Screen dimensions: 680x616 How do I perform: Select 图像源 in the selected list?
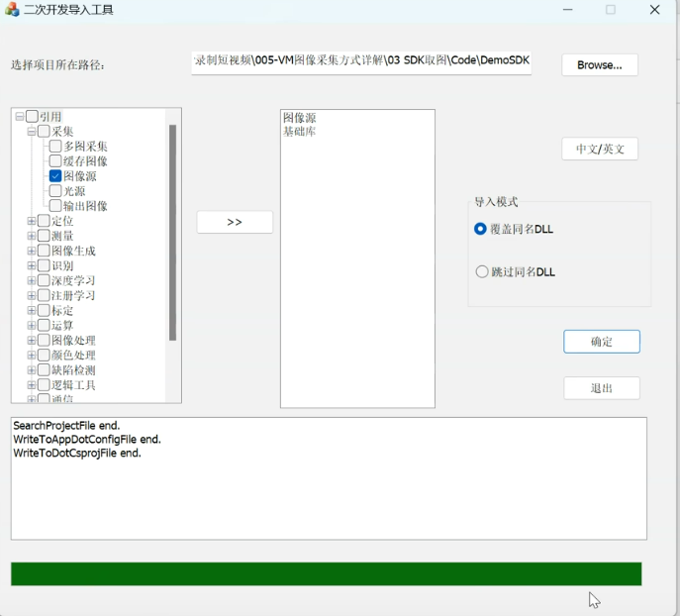(300, 118)
